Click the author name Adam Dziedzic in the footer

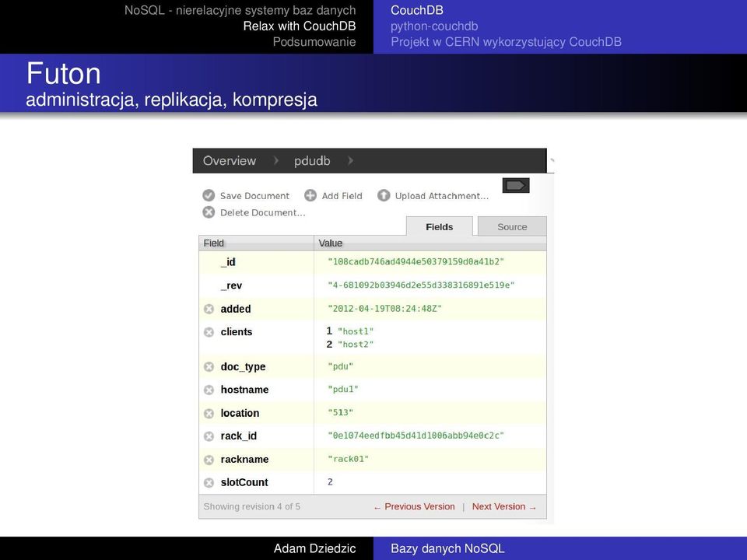tap(314, 548)
